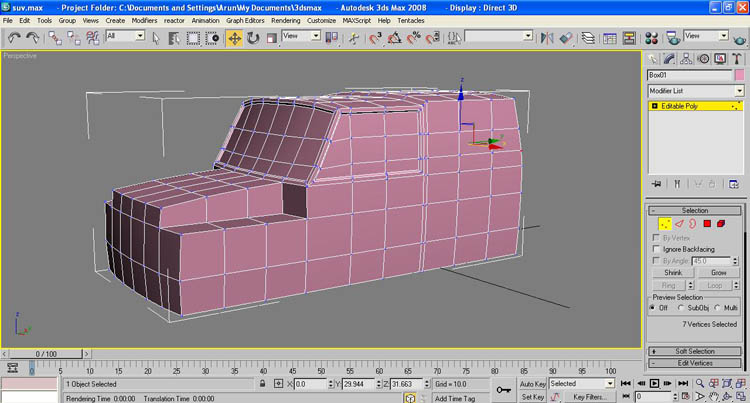Open the Graph Editors menu
This screenshot has height=403, width=750.
245,21
